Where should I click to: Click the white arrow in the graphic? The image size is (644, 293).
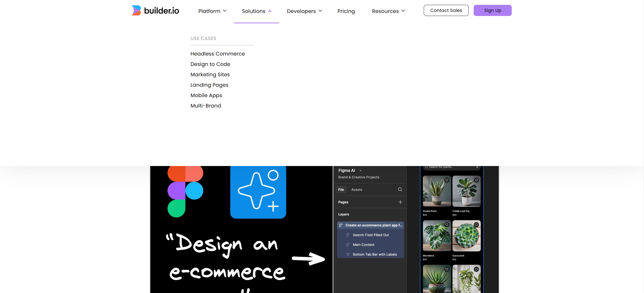[x=308, y=259]
